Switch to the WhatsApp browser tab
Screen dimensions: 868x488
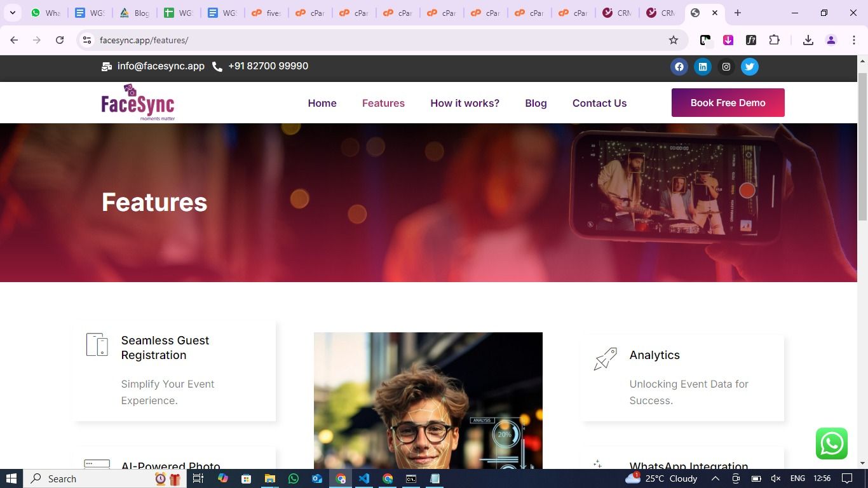click(46, 13)
